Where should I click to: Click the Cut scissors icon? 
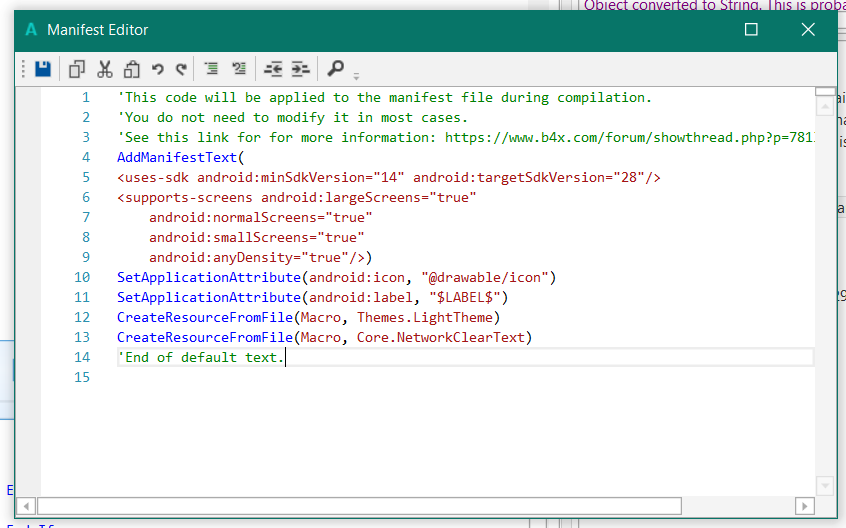[x=105, y=69]
